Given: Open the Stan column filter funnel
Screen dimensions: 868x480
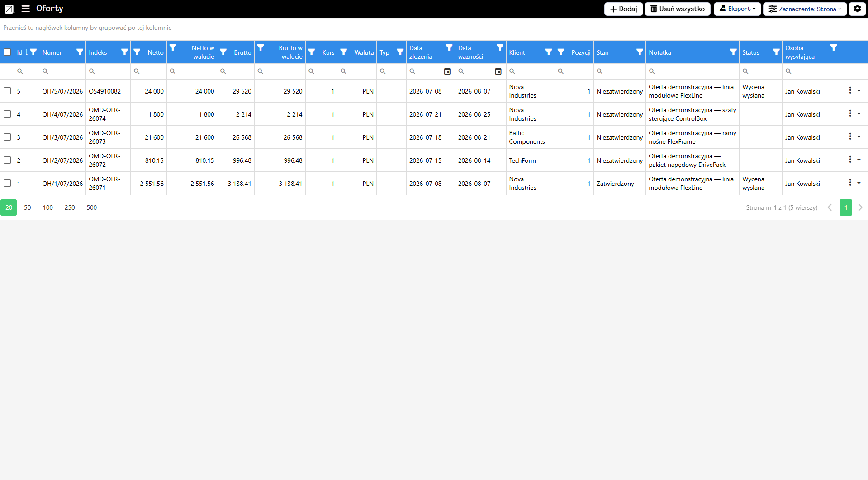Looking at the screenshot, I should (x=640, y=52).
